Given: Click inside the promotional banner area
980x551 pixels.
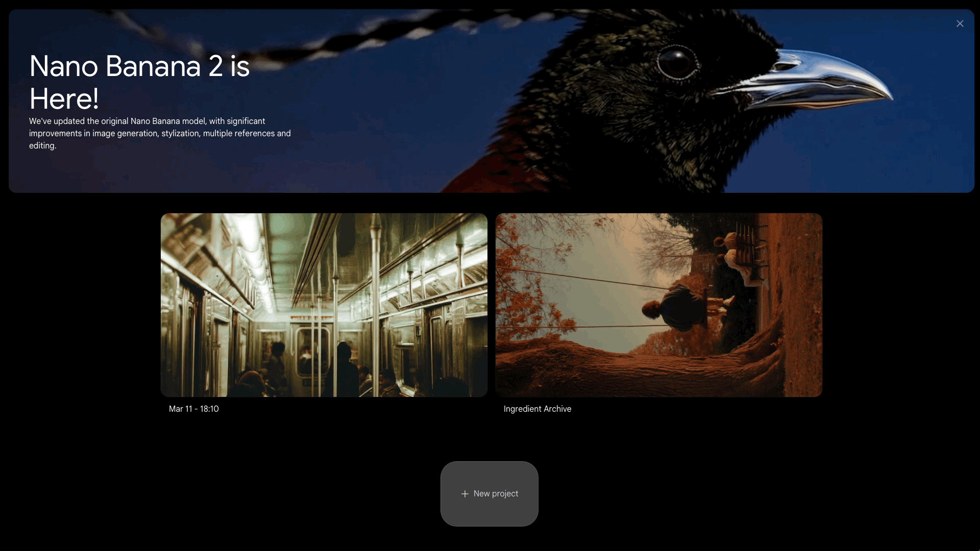Looking at the screenshot, I should click(x=490, y=101).
